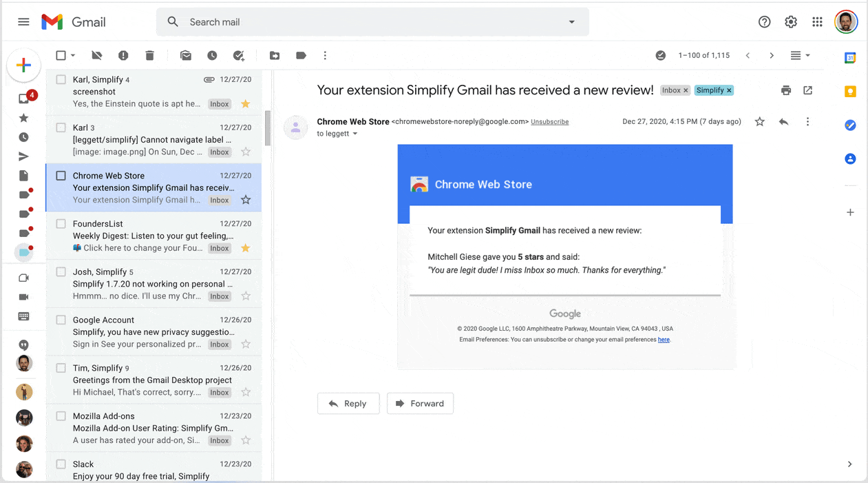Screen dimensions: 868x483
Task: Open the toolbar three-dot More menu
Action: pos(325,55)
